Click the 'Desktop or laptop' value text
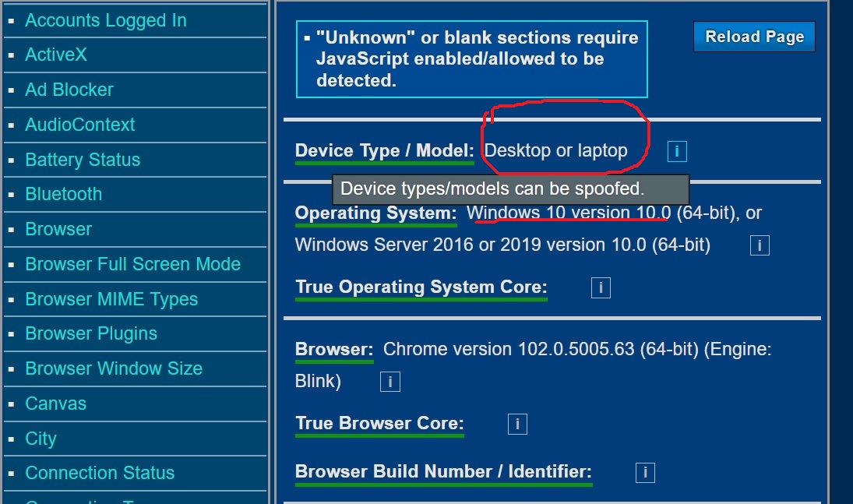The height and width of the screenshot is (504, 853). (x=555, y=150)
